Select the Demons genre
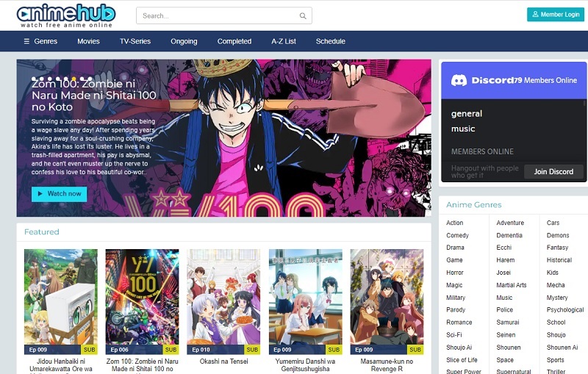 (558, 235)
